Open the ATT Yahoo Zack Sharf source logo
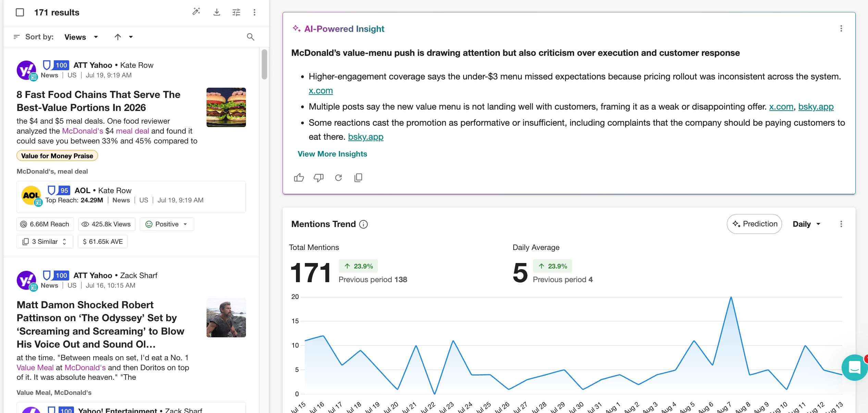868x413 pixels. pyautogui.click(x=26, y=280)
